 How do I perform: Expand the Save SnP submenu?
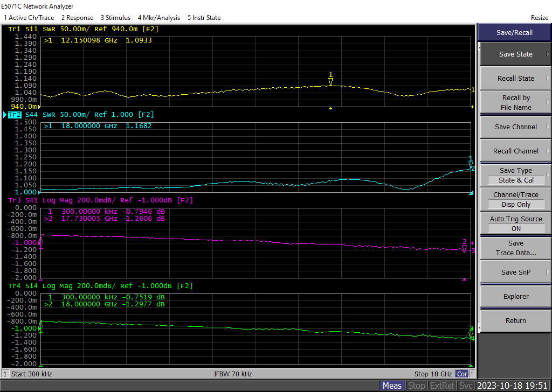point(515,272)
